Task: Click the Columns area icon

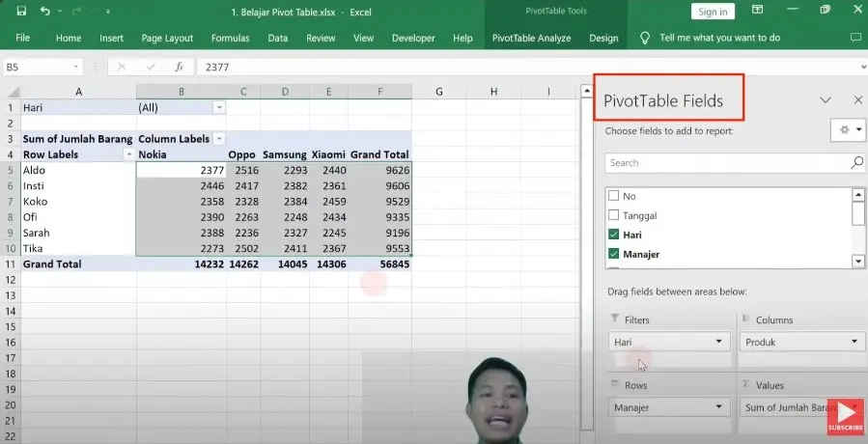Action: 745,319
